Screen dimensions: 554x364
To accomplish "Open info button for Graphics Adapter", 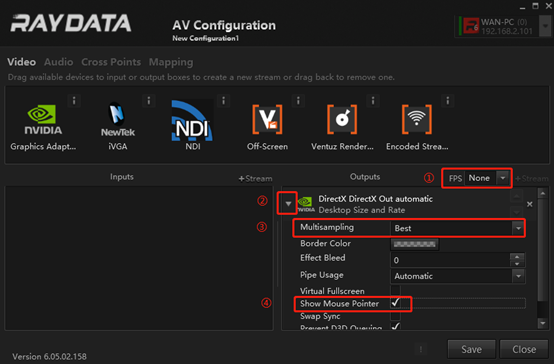I will click(74, 101).
